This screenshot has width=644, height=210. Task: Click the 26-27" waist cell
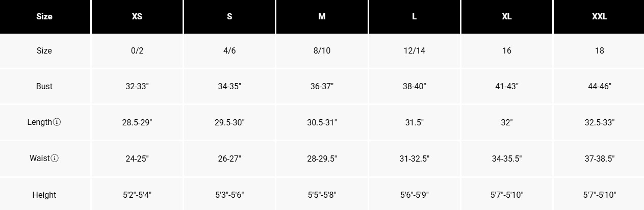click(x=229, y=159)
